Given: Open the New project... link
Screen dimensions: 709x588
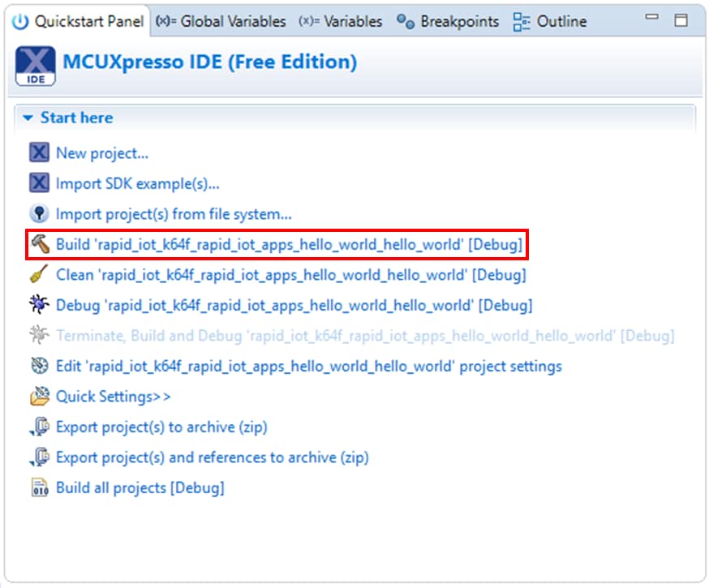Looking at the screenshot, I should (102, 153).
